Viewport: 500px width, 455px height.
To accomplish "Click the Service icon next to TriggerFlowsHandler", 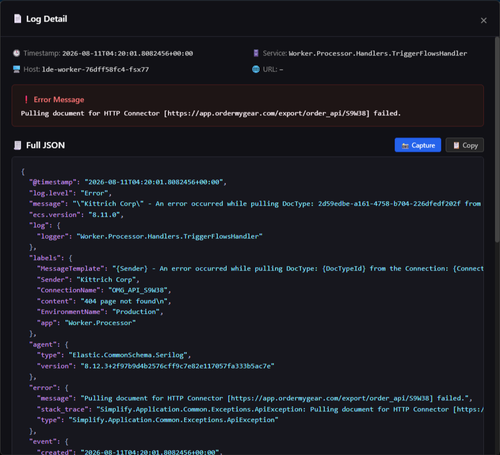I will (x=256, y=53).
